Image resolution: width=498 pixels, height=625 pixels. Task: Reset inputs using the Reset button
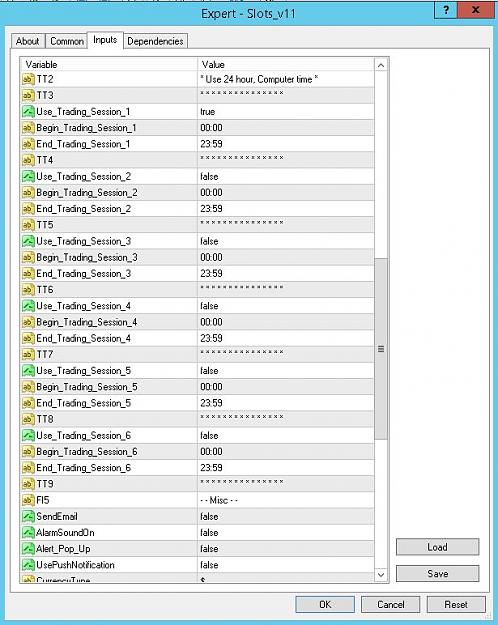tap(456, 604)
